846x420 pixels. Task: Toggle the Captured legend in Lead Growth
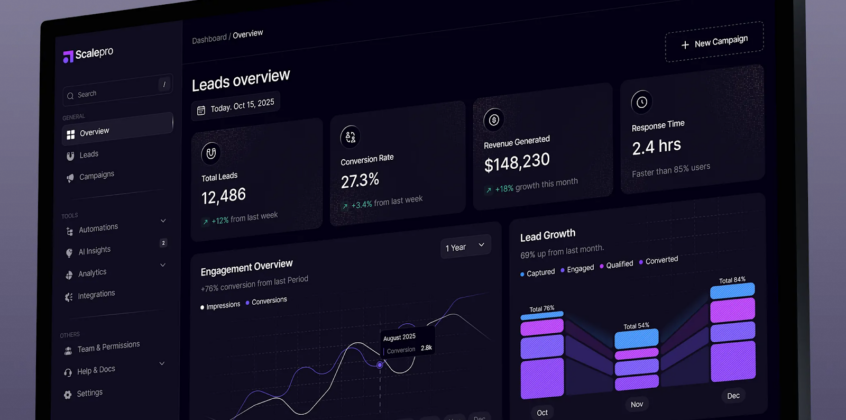[x=537, y=273]
